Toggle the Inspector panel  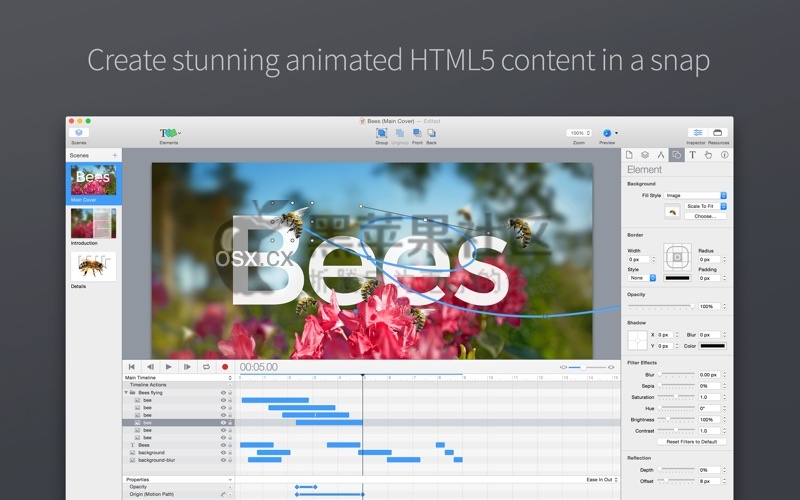[697, 133]
